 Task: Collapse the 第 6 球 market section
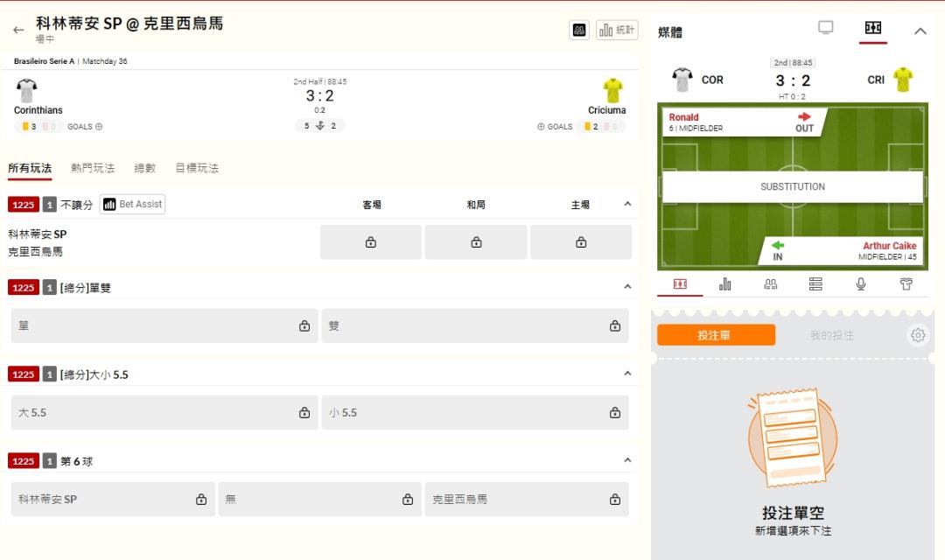pyautogui.click(x=627, y=460)
